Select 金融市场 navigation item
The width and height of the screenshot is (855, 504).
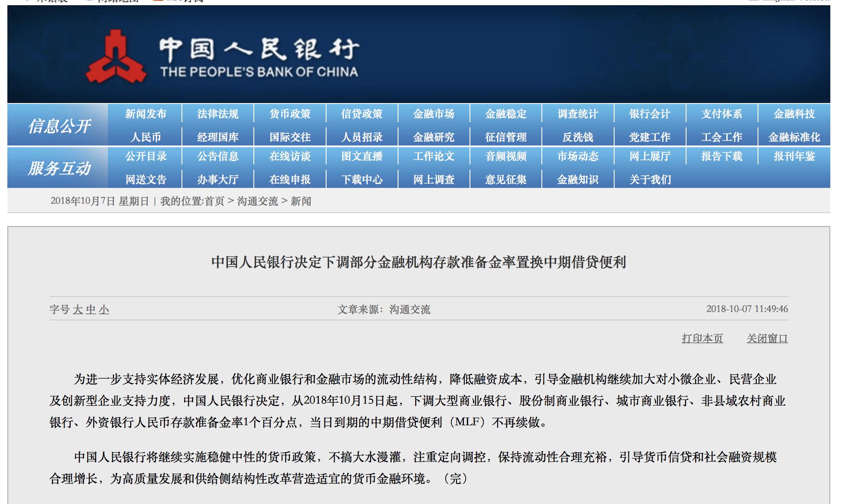[x=434, y=114]
